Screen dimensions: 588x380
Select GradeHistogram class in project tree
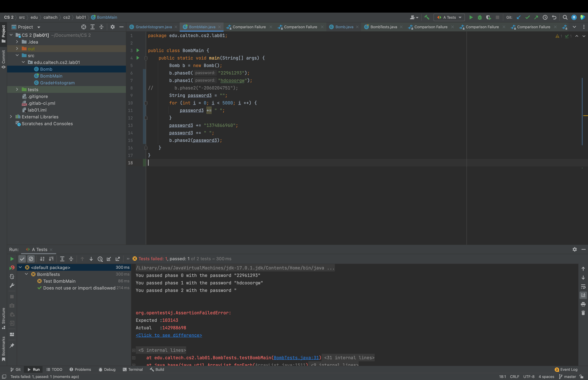click(x=57, y=83)
